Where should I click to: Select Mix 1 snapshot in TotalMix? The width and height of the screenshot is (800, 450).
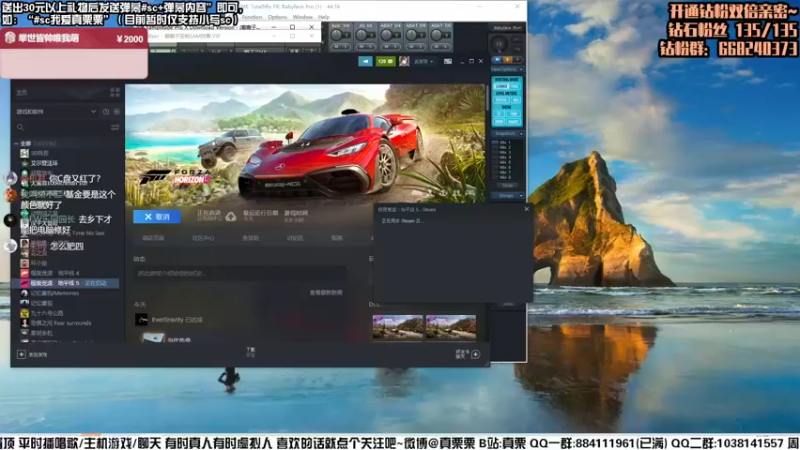click(502, 142)
